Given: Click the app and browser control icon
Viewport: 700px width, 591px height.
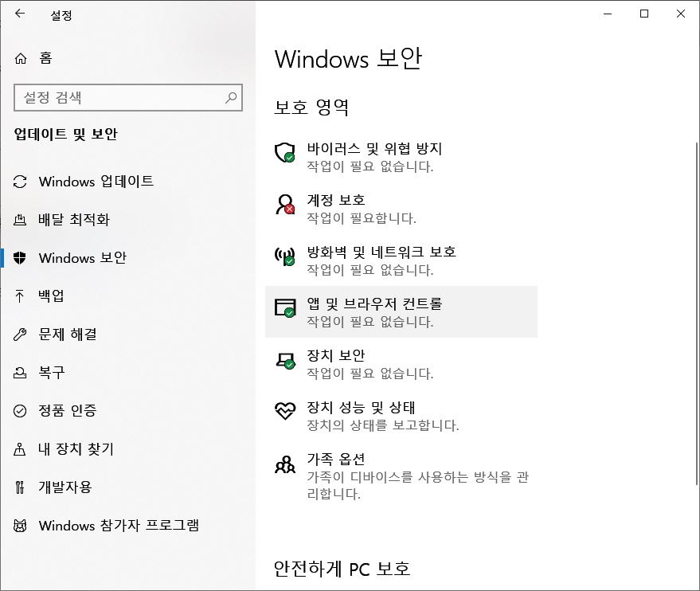Looking at the screenshot, I should click(x=285, y=308).
